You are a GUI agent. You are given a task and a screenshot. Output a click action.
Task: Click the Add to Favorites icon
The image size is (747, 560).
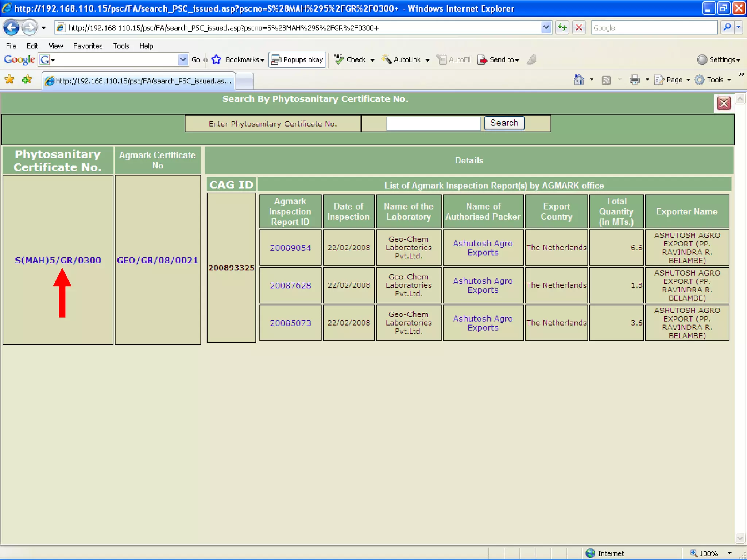(x=27, y=80)
